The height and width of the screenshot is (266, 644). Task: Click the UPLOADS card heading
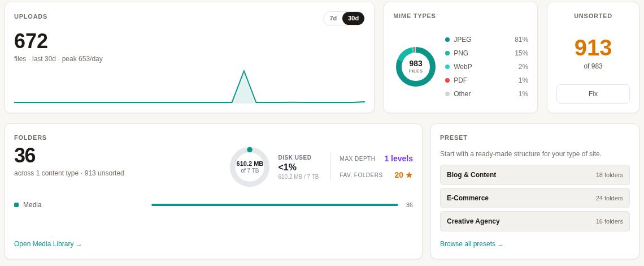coord(31,16)
